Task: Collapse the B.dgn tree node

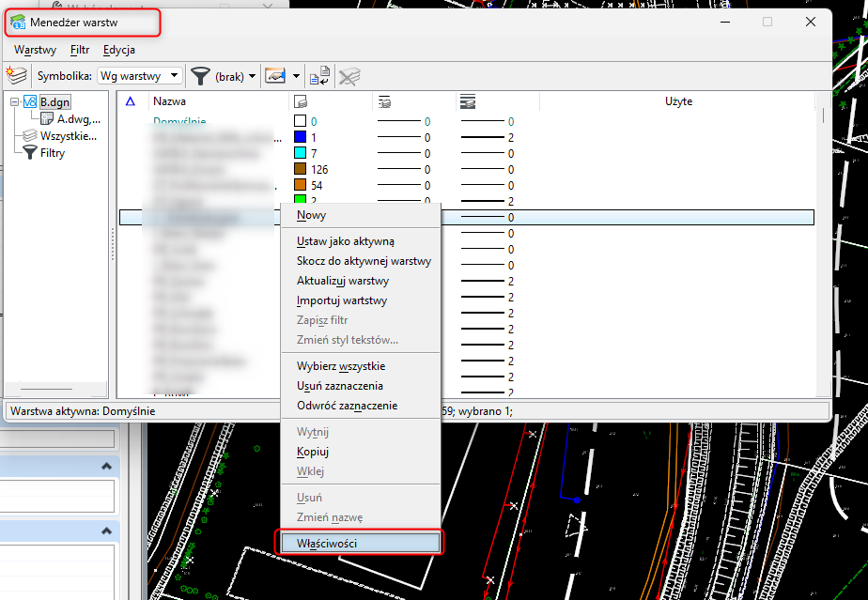Action: pos(15,102)
